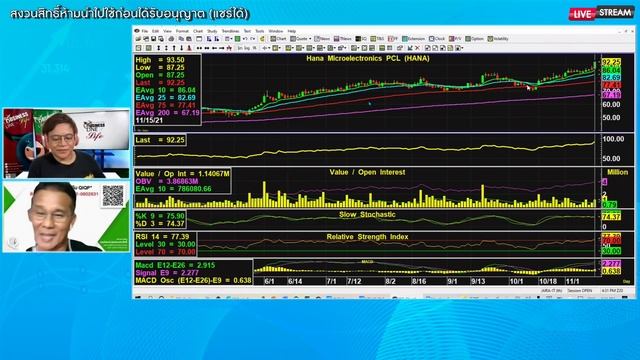The height and width of the screenshot is (360, 640).
Task: Click the News toolbar button
Action: [x=322, y=39]
